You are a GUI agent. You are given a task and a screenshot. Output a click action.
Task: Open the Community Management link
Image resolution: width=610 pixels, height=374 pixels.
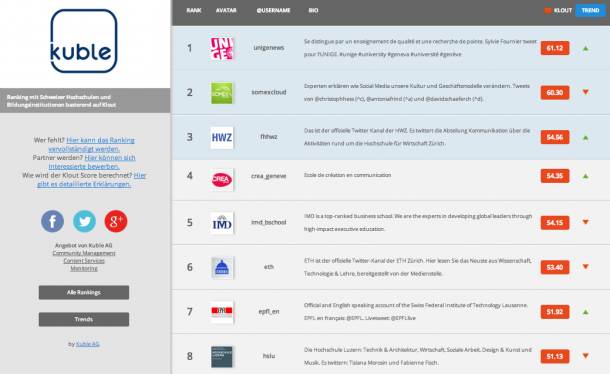pyautogui.click(x=84, y=253)
